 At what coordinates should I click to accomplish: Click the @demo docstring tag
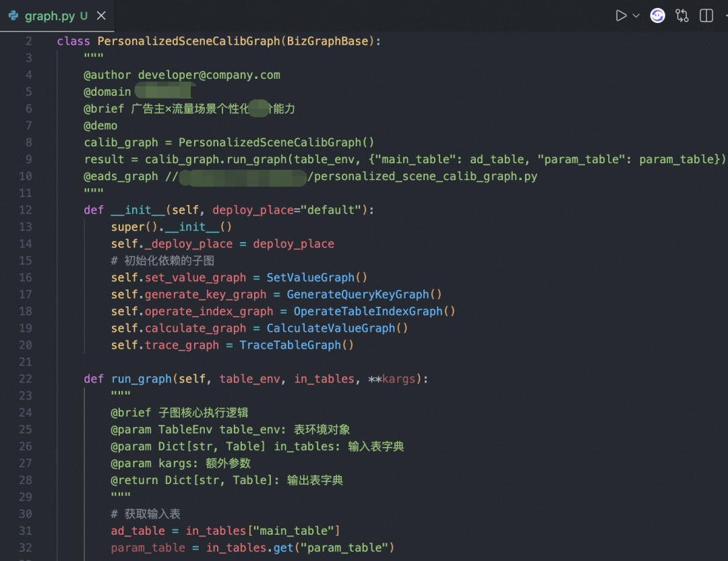(100, 126)
